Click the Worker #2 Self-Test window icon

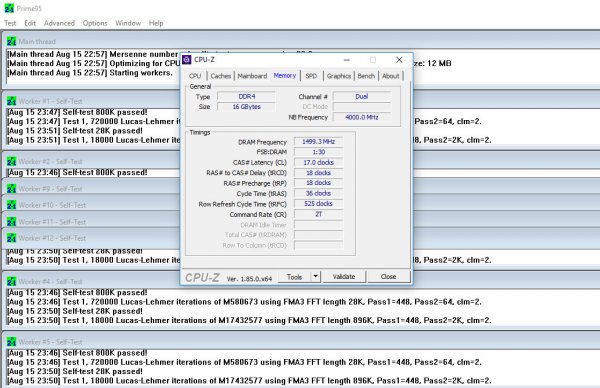pyautogui.click(x=11, y=161)
